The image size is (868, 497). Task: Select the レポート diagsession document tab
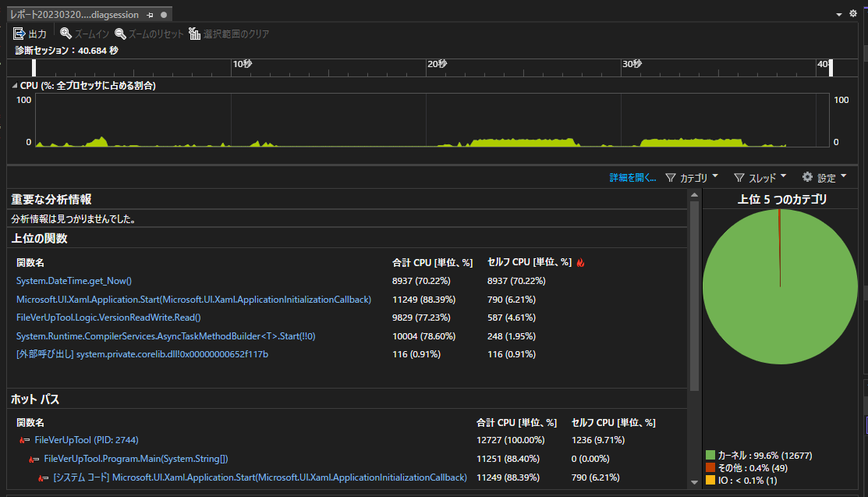click(74, 15)
